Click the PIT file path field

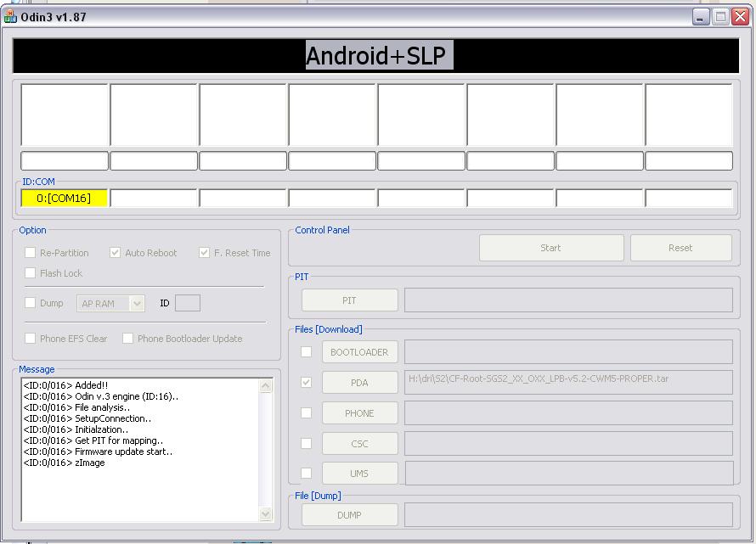[568, 300]
